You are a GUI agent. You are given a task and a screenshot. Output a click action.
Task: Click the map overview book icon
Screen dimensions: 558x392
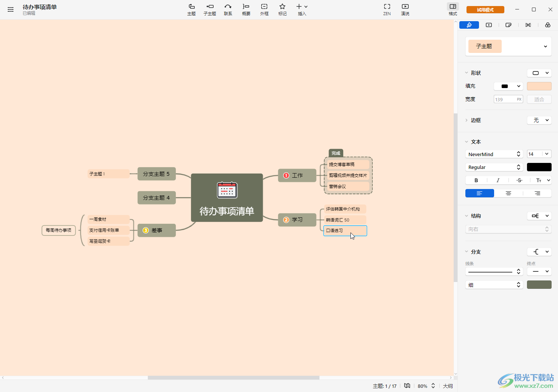[407, 386]
